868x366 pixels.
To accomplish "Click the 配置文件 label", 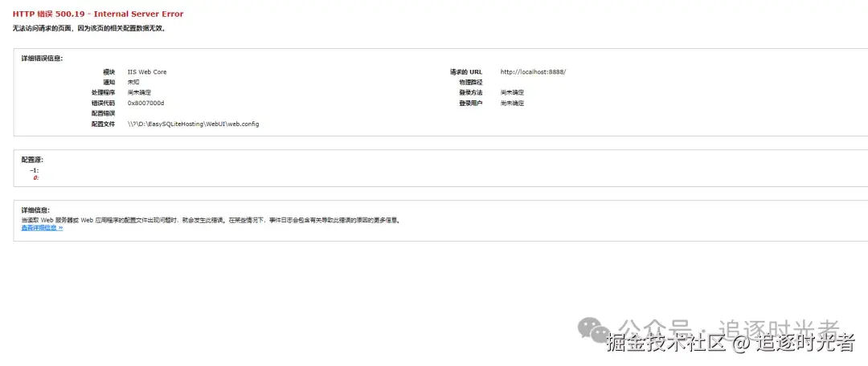I will (x=104, y=124).
